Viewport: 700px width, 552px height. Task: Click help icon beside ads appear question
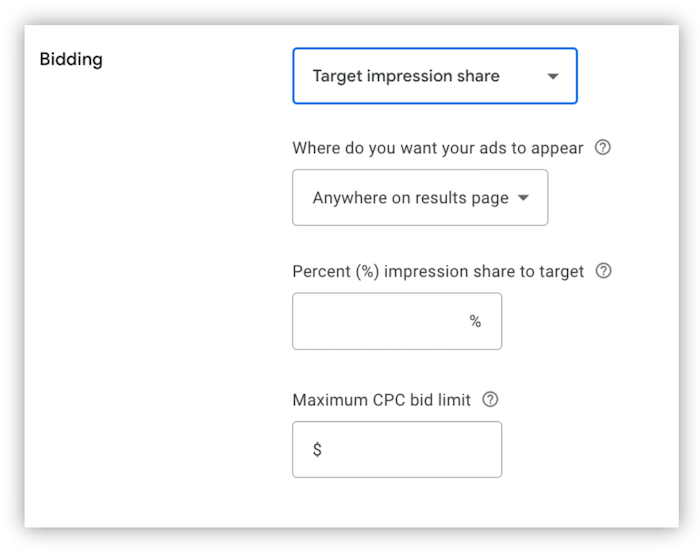602,148
